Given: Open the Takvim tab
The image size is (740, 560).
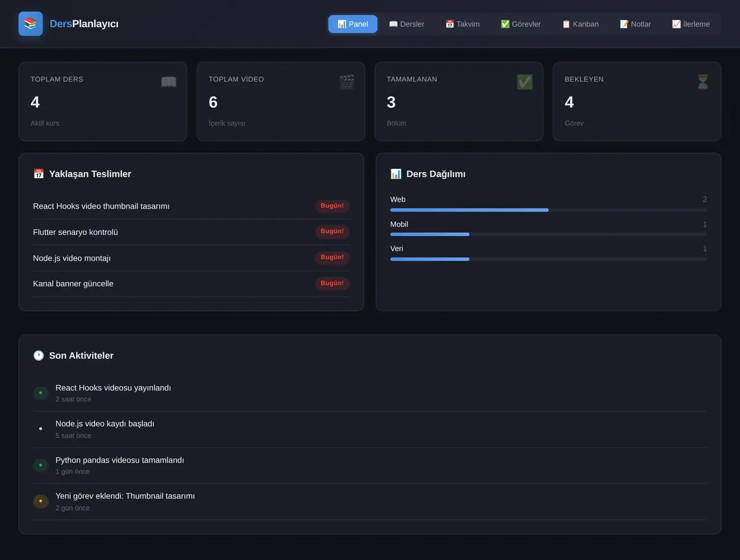Looking at the screenshot, I should (x=462, y=24).
